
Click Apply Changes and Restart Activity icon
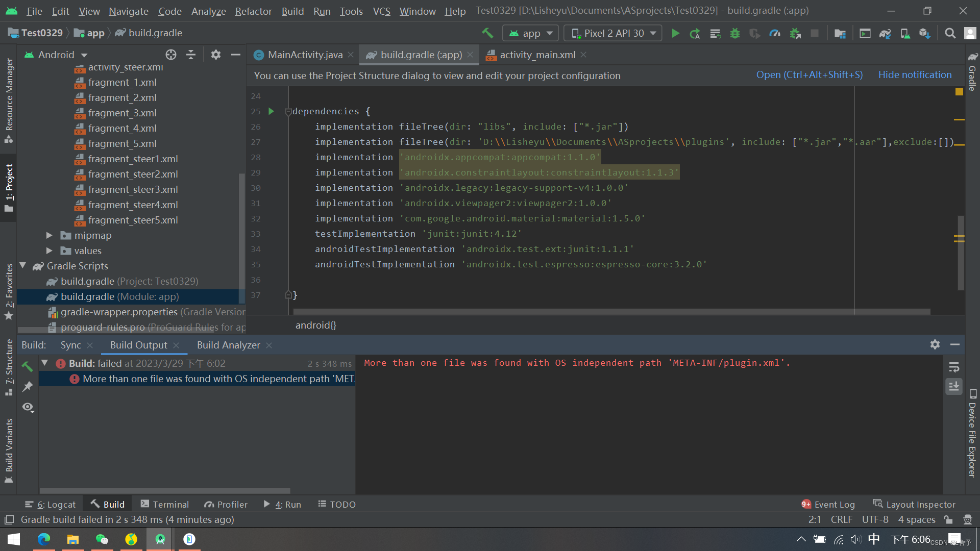[x=695, y=33]
